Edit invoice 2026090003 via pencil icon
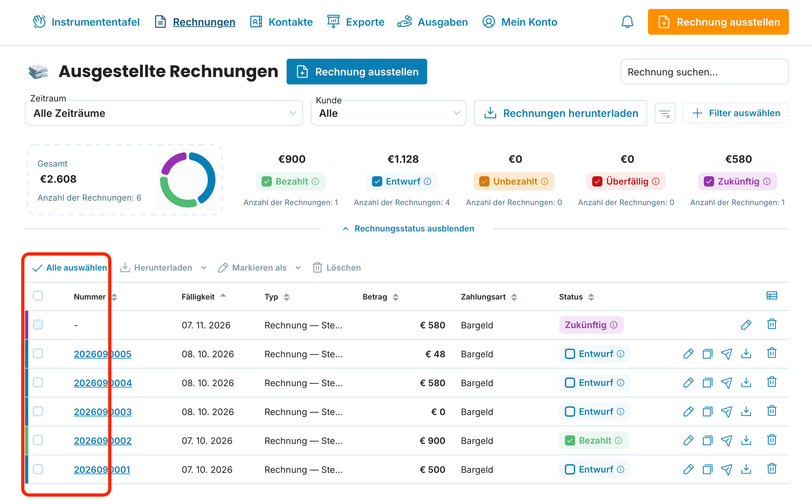The height and width of the screenshot is (504, 812). [x=688, y=411]
